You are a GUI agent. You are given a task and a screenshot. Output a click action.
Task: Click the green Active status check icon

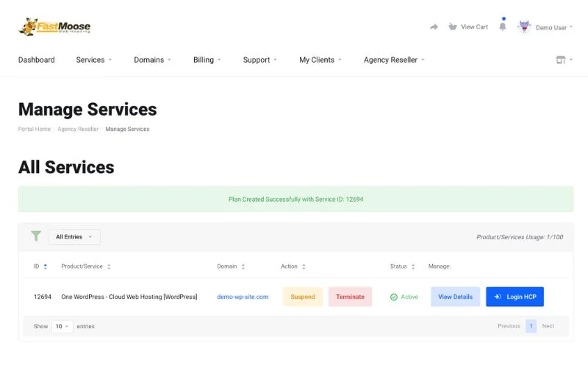(394, 297)
